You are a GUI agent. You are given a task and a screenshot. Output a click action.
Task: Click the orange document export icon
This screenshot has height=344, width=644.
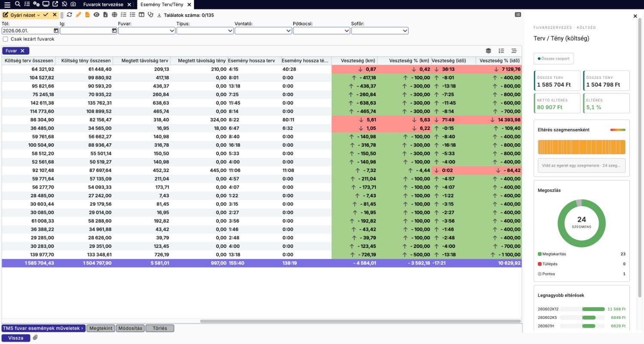click(88, 15)
